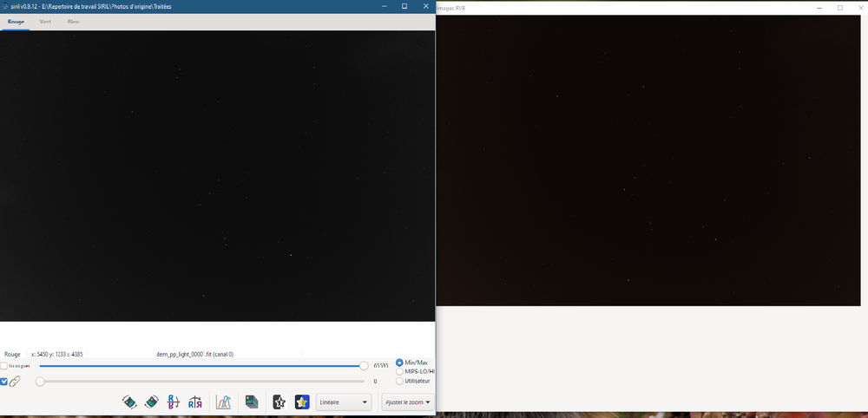This screenshot has width=868, height=418.
Task: Click the upper cutoff slider handle at 65535
Action: coord(364,366)
